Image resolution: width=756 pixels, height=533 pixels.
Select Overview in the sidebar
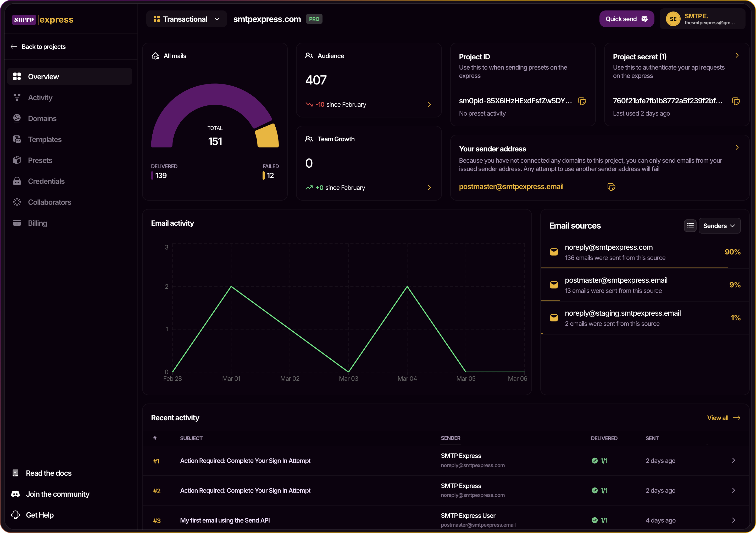coord(69,76)
